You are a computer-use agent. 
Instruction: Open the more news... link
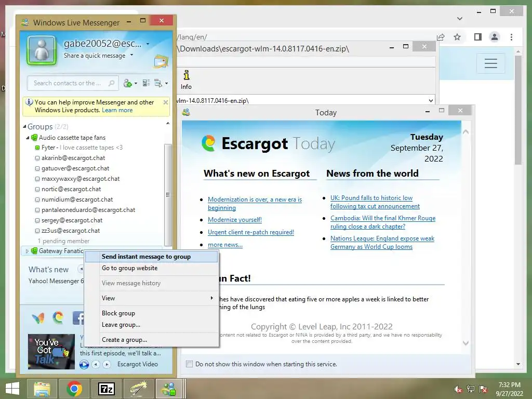[x=225, y=245]
